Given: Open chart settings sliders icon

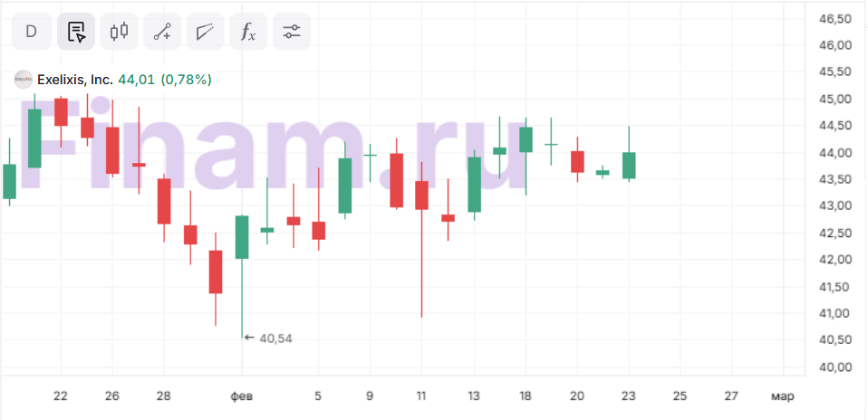Looking at the screenshot, I should click(291, 32).
